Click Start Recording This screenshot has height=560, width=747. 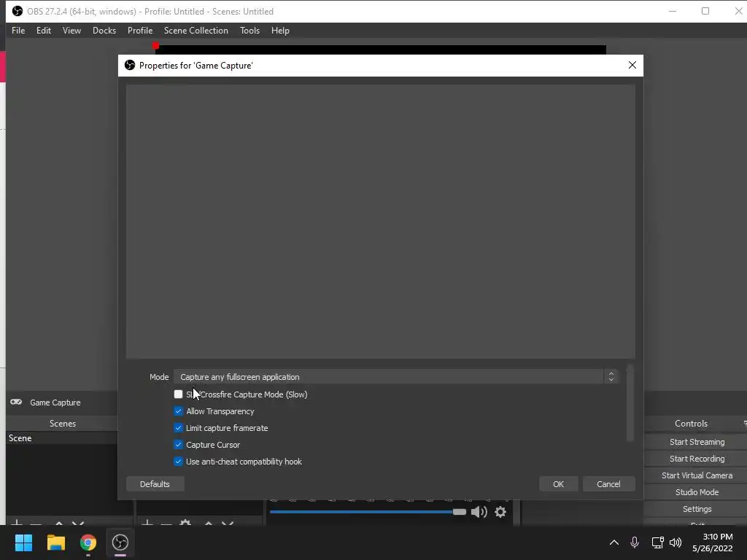[697, 459]
